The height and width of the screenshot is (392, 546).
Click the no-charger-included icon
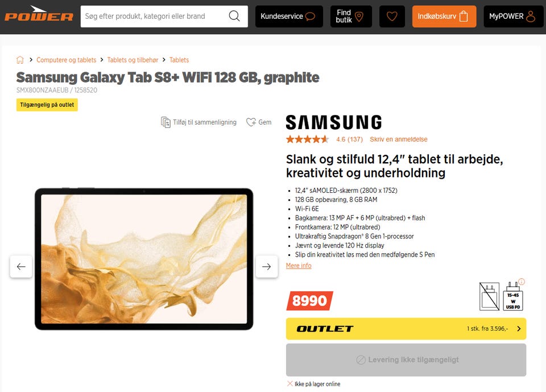489,296
